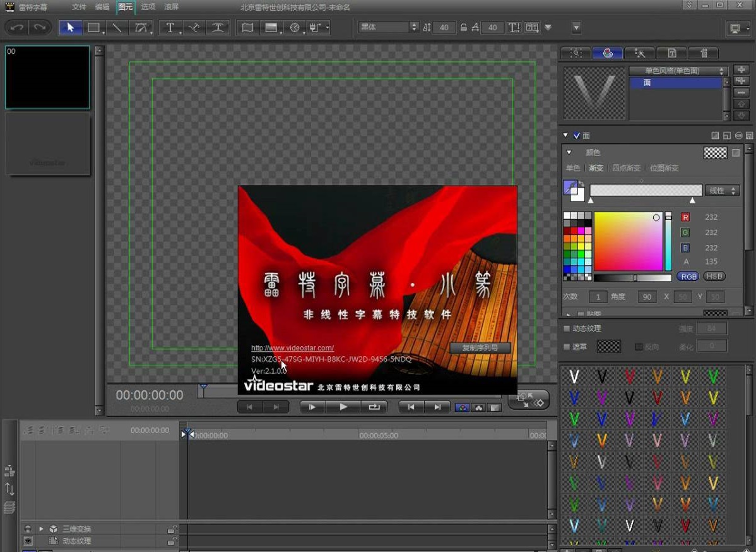Click the undo arrow in the toolbar
The width and height of the screenshot is (756, 552).
point(18,28)
